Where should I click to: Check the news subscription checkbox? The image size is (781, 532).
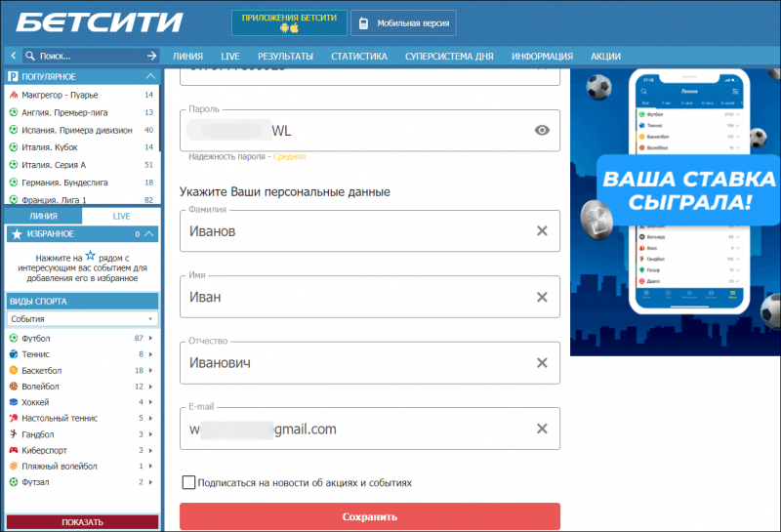click(x=188, y=482)
